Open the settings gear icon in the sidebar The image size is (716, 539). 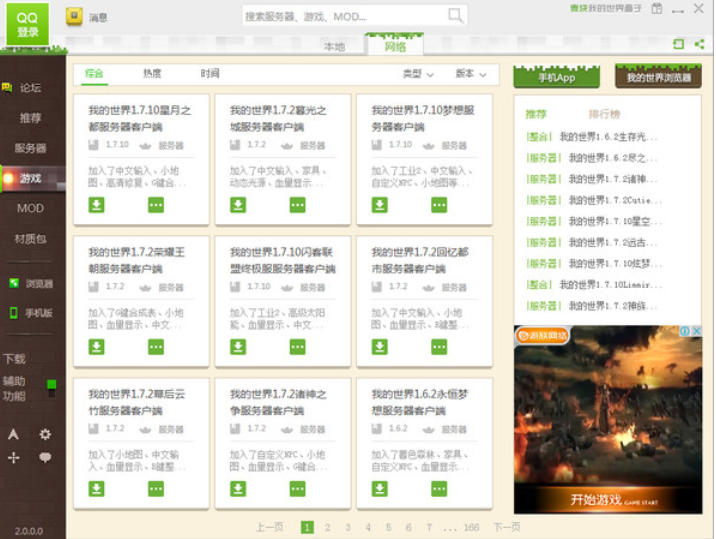click(45, 434)
